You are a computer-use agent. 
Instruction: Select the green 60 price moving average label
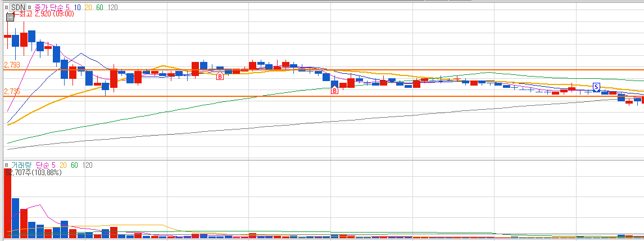click(100, 7)
